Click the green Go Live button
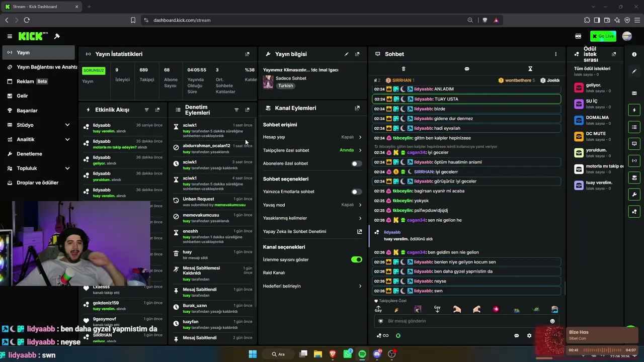Image resolution: width=644 pixels, height=362 pixels. pos(603,36)
